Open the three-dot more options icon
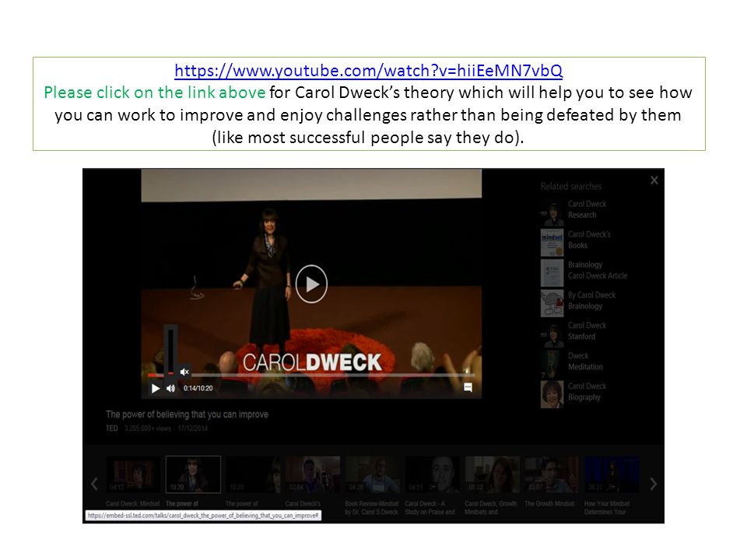The height and width of the screenshot is (560, 747). pyautogui.click(x=468, y=387)
